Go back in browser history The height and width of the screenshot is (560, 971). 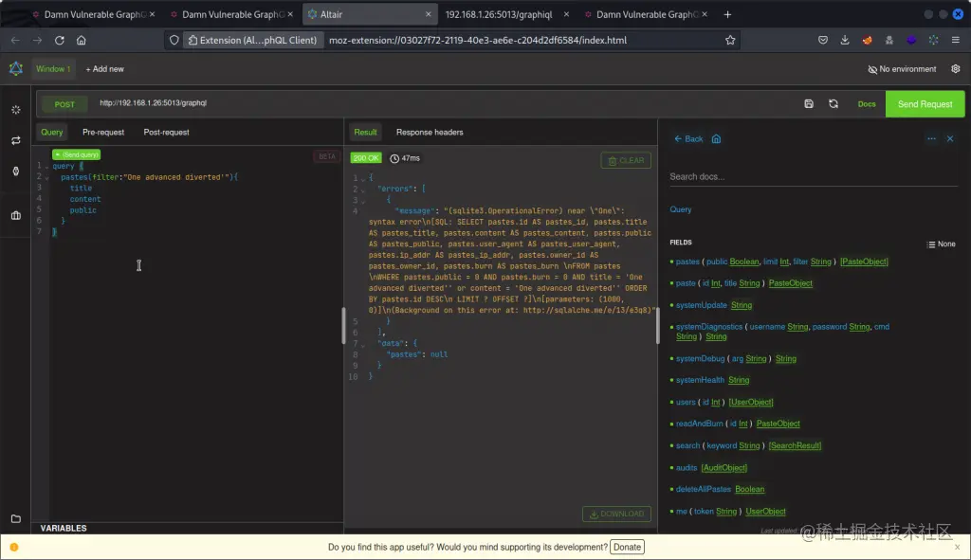click(x=15, y=40)
